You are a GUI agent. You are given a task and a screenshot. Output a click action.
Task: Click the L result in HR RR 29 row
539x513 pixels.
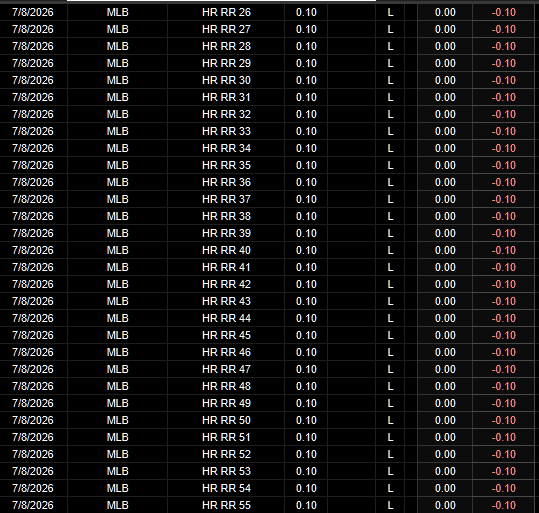tap(390, 63)
